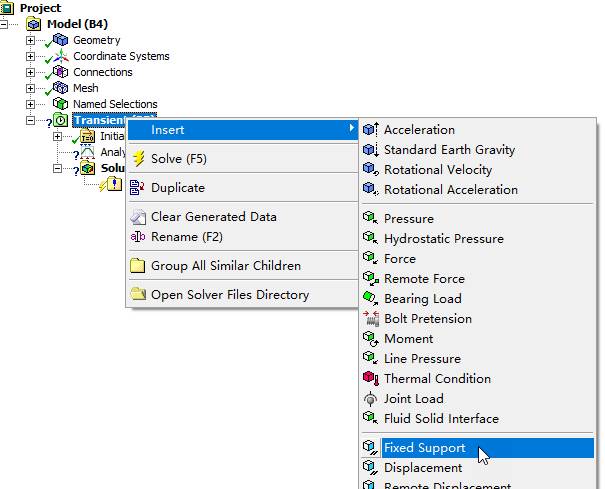
Task: Select Bolt Pretension menu entry
Action: pyautogui.click(x=427, y=319)
